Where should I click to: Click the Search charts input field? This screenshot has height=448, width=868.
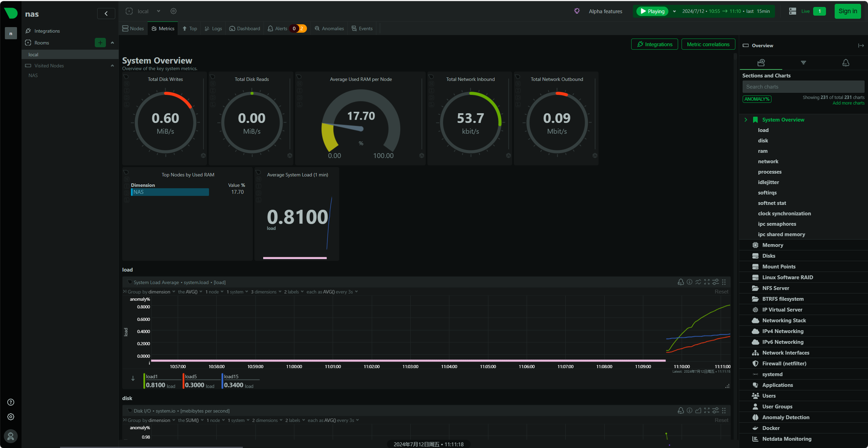(x=803, y=87)
